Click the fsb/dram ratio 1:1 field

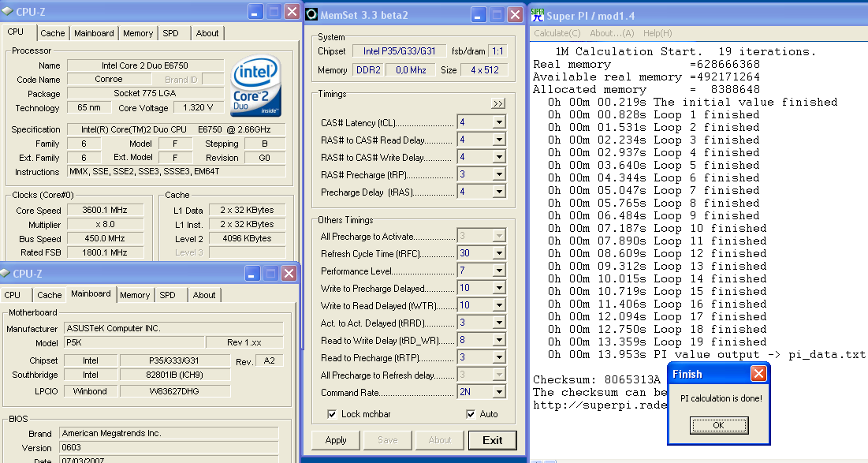(497, 51)
